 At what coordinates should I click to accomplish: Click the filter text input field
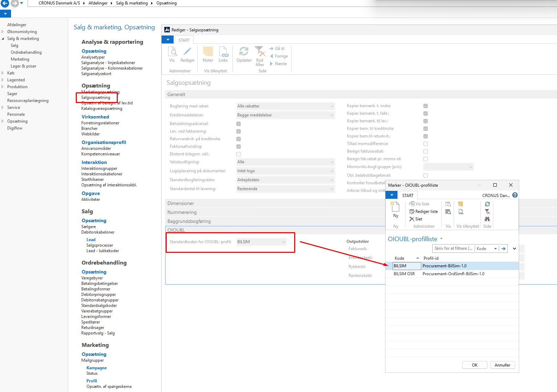[x=453, y=249]
